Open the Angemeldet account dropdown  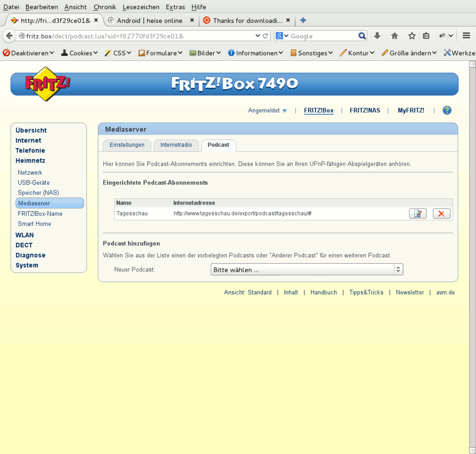(267, 110)
